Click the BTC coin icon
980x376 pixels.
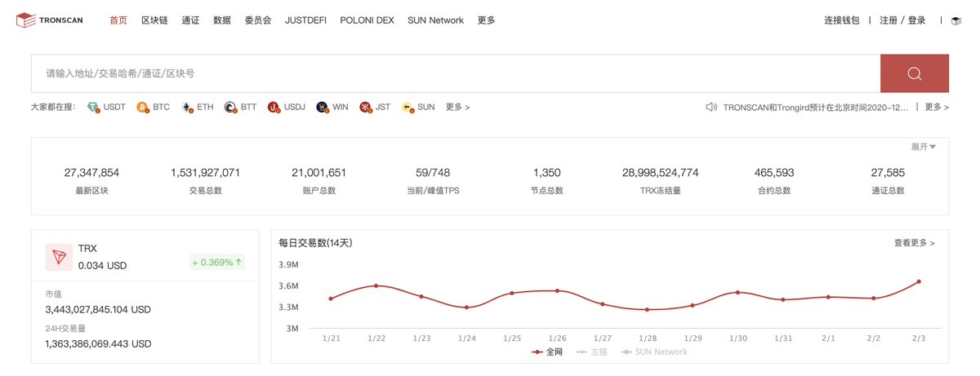[143, 107]
